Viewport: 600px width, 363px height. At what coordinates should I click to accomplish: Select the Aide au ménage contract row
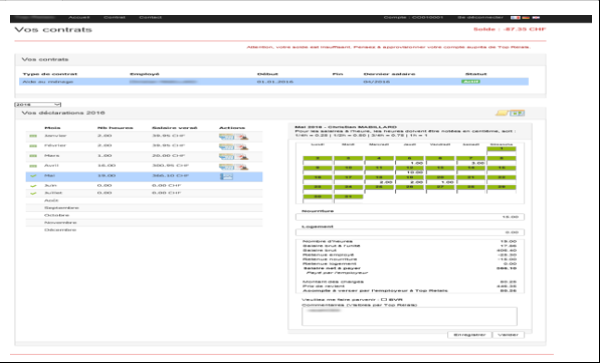click(274, 82)
